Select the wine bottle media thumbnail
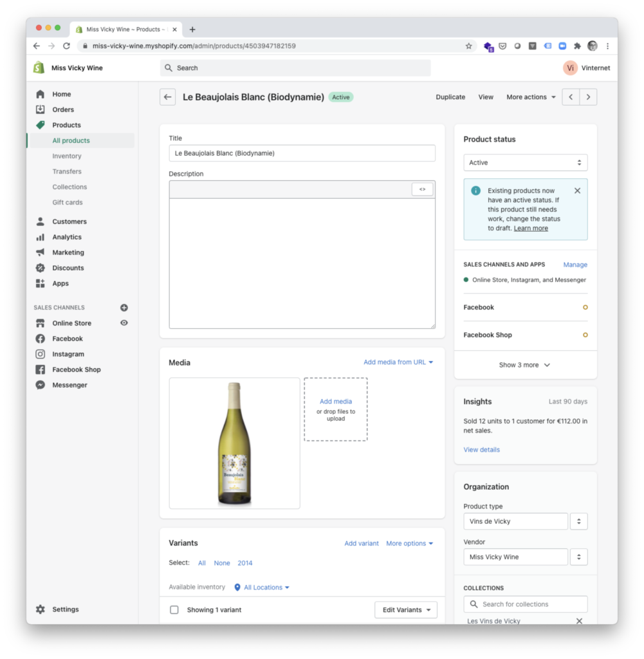The width and height of the screenshot is (644, 659). click(x=234, y=443)
